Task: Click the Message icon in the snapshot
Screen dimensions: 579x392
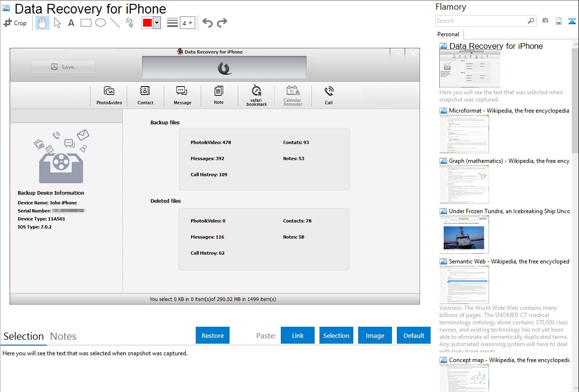Action: [182, 95]
